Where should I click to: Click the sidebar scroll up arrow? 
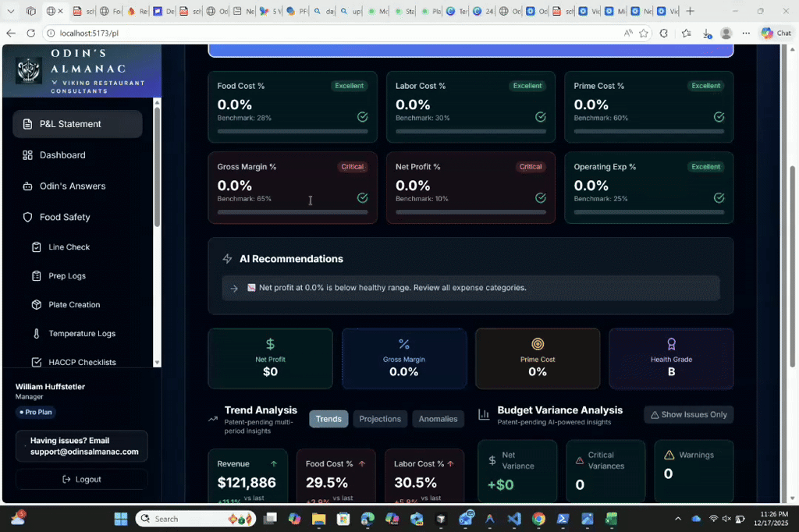pyautogui.click(x=157, y=102)
